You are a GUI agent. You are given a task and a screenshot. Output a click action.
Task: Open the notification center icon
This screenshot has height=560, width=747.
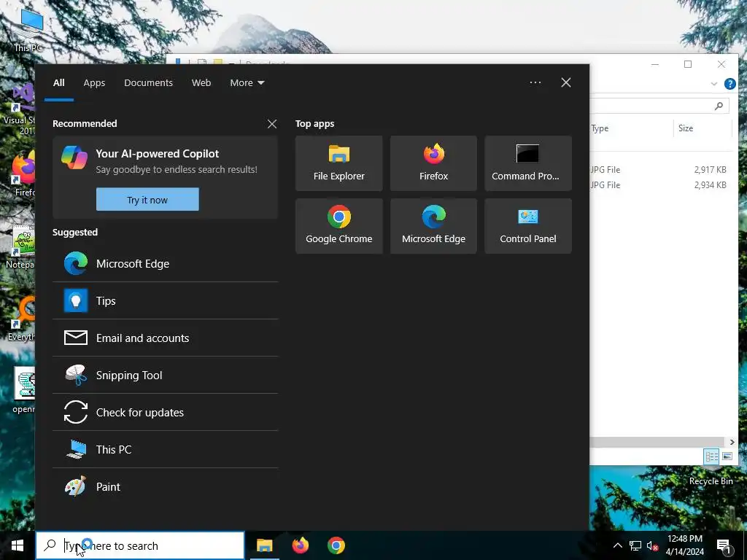(x=724, y=546)
